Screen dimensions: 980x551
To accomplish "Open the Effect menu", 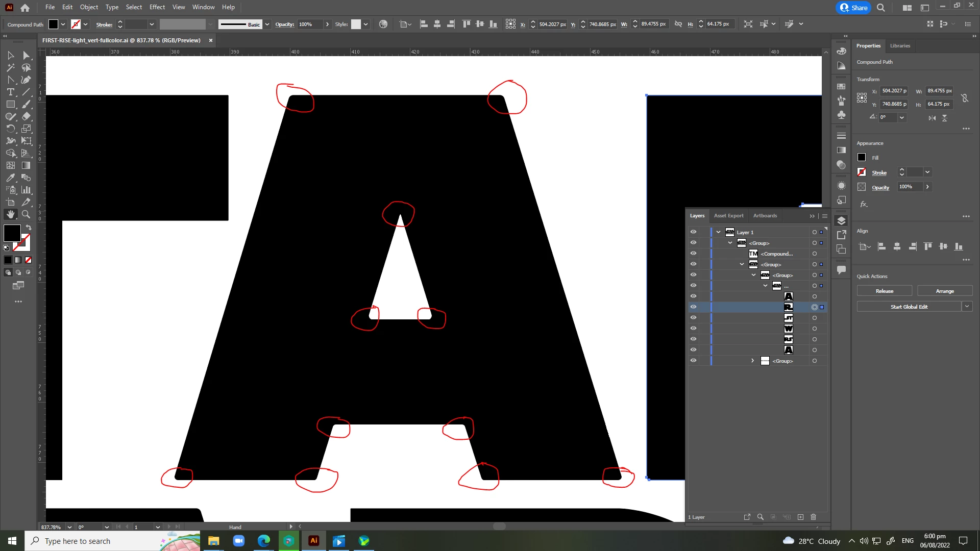I will click(x=157, y=7).
